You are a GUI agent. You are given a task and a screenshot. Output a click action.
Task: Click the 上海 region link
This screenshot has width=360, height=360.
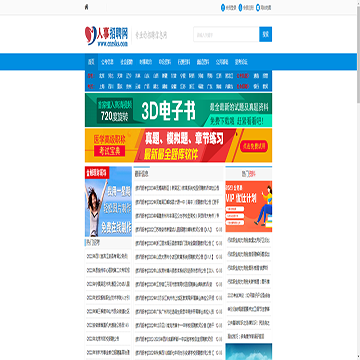101,86
